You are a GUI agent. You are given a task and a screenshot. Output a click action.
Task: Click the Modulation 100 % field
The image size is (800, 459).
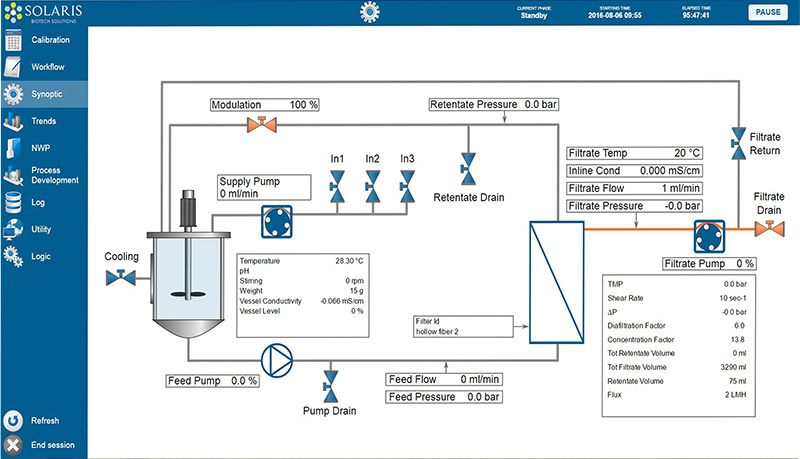(x=265, y=105)
